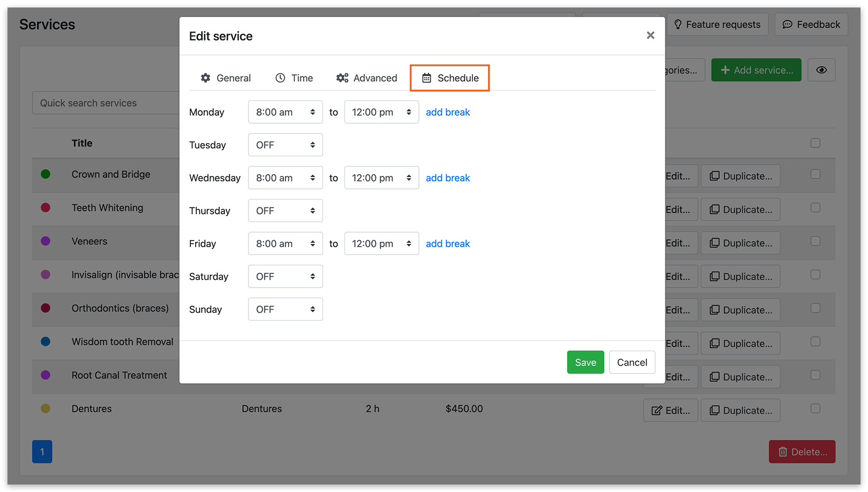Duplicate the Wisdom tooth Removal service

click(741, 344)
